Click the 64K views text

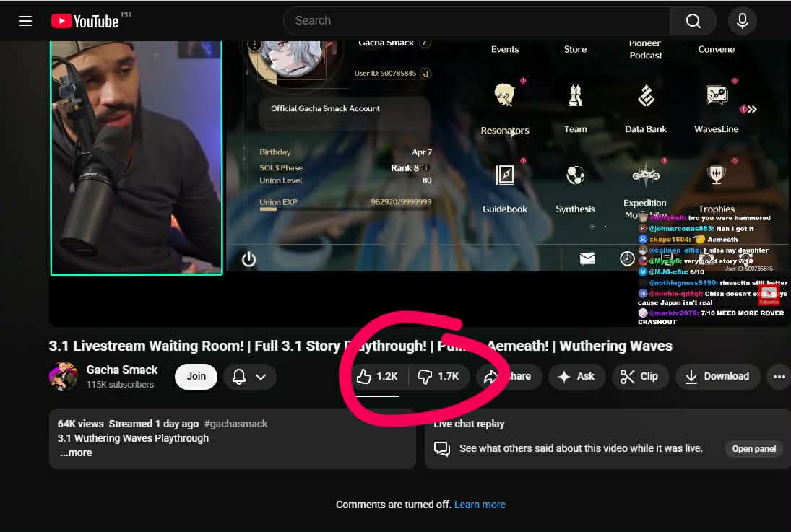pos(80,424)
